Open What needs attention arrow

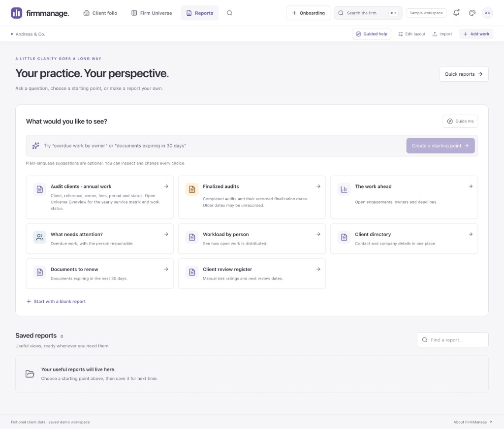[166, 234]
